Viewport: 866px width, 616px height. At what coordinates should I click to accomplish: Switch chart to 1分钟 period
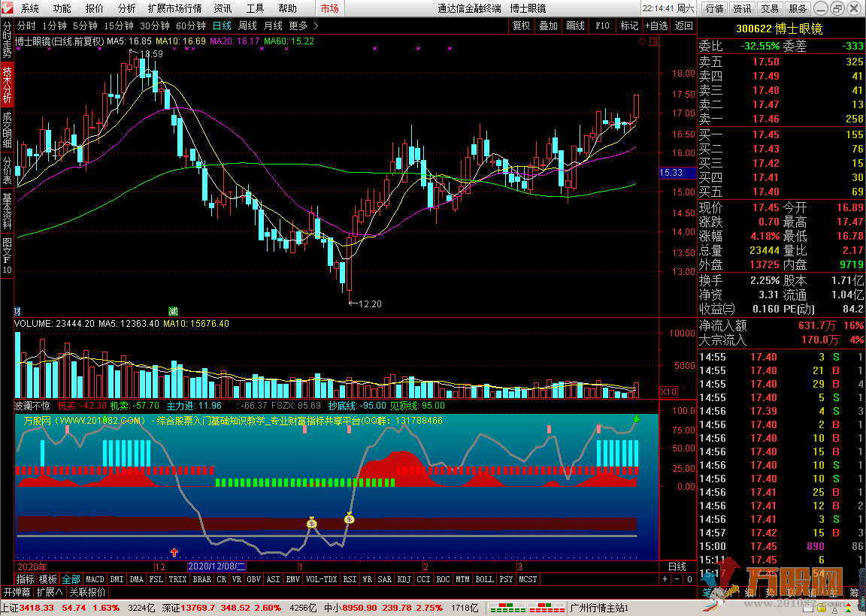(54, 26)
